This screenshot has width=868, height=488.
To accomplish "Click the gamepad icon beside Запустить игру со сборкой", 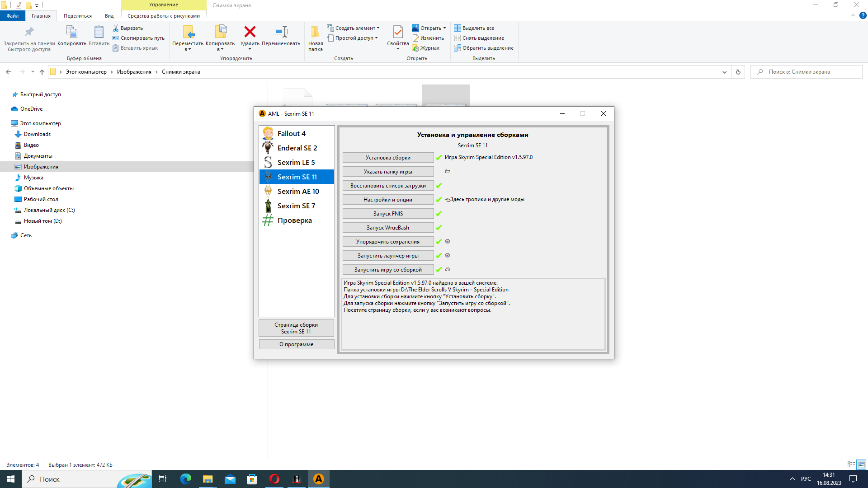I will 448,269.
